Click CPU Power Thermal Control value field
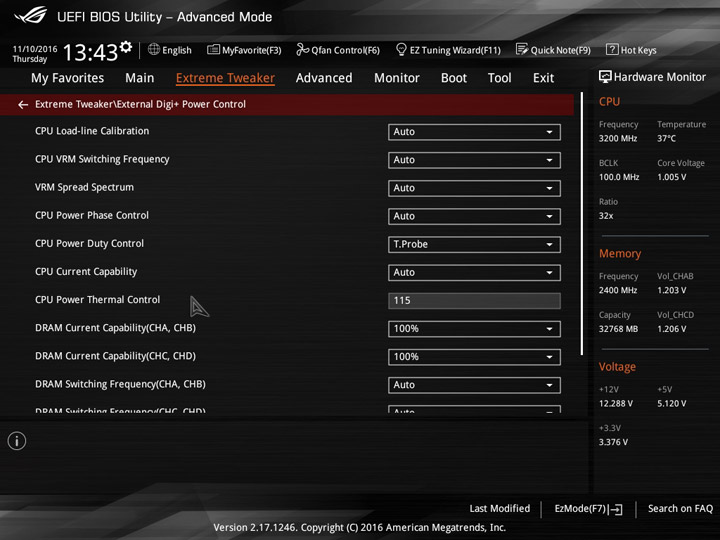 (474, 301)
